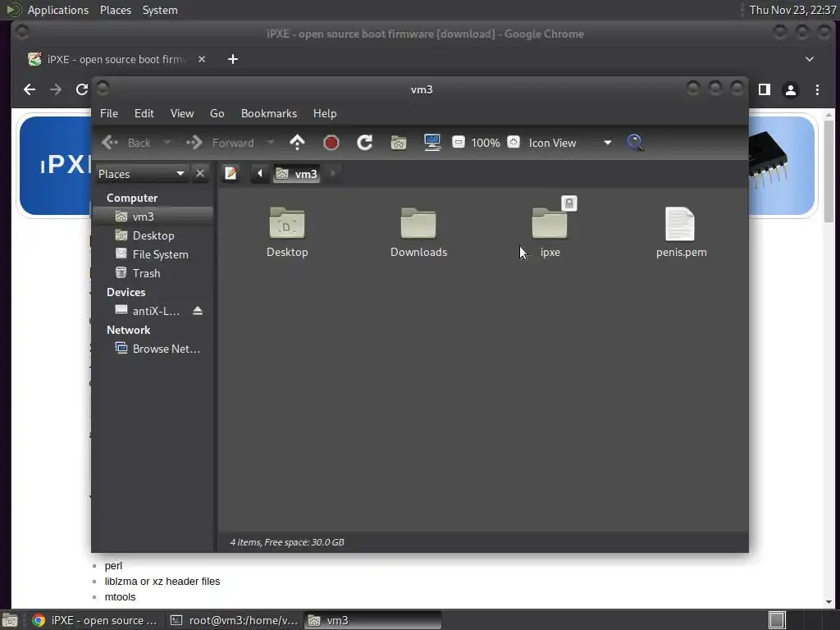This screenshot has height=630, width=840.
Task: Click 'liblzma or xz header files' text
Action: point(162,582)
